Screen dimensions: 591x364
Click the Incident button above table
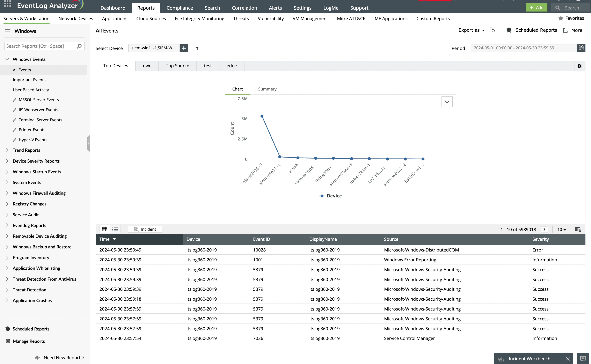[x=145, y=229]
